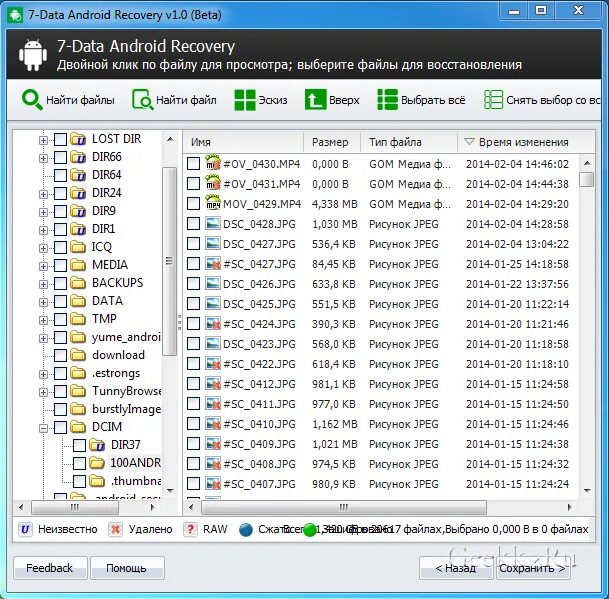Select the TunnyBrowser tree folder
609x599 pixels.
pyautogui.click(x=127, y=391)
